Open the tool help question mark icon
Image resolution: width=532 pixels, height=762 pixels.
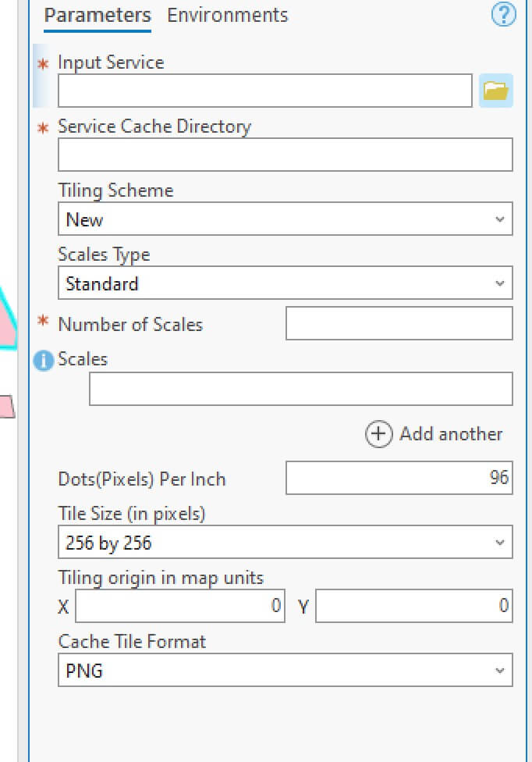click(504, 15)
